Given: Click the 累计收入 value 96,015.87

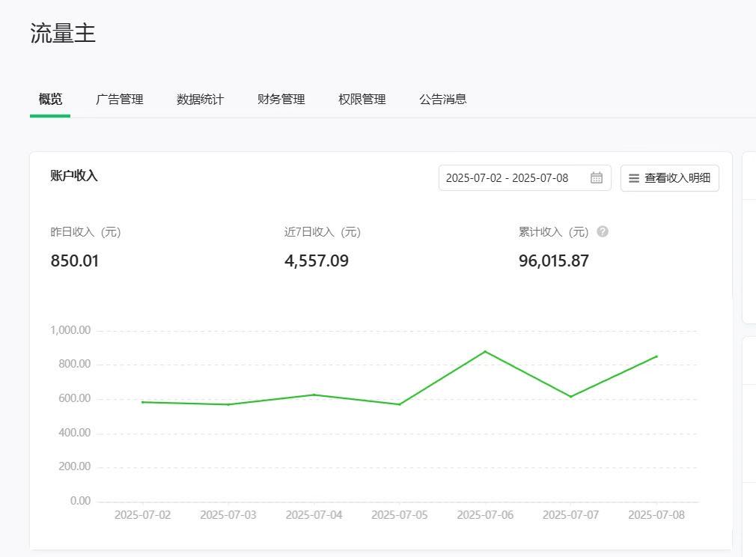Looking at the screenshot, I should point(553,261).
